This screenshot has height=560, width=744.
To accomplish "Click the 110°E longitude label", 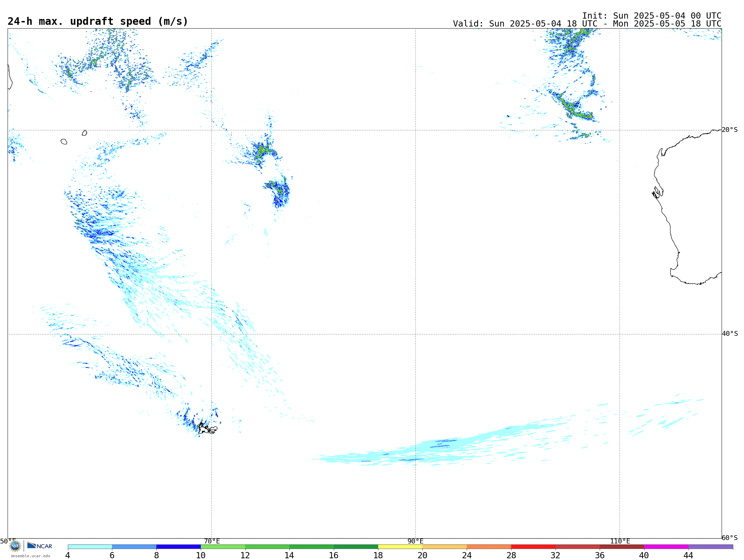I will click(x=620, y=541).
